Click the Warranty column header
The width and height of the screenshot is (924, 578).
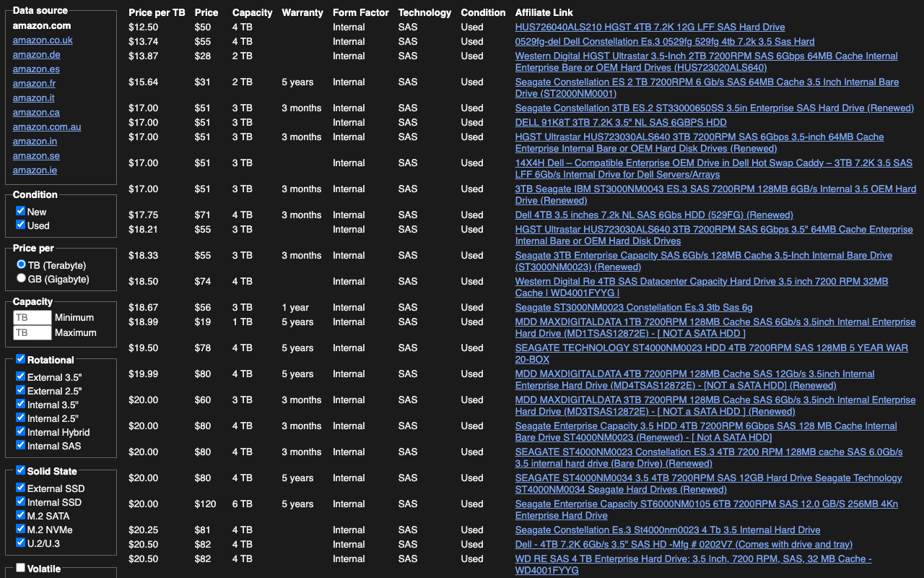(302, 12)
